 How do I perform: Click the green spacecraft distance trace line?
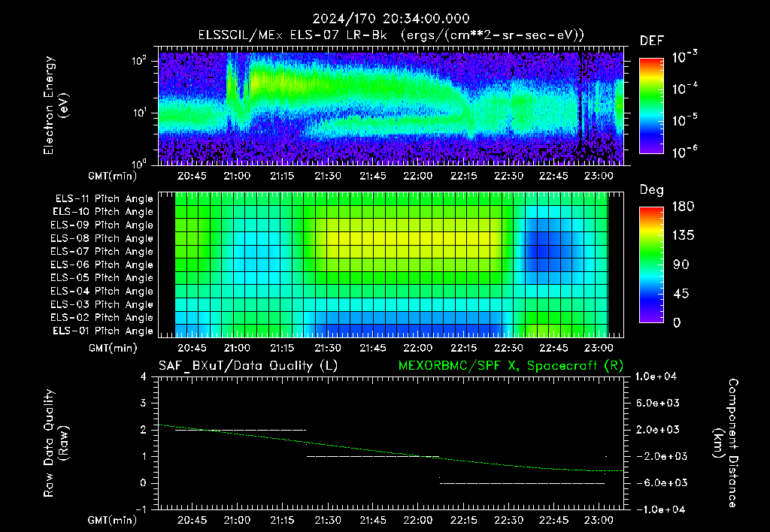click(x=391, y=452)
